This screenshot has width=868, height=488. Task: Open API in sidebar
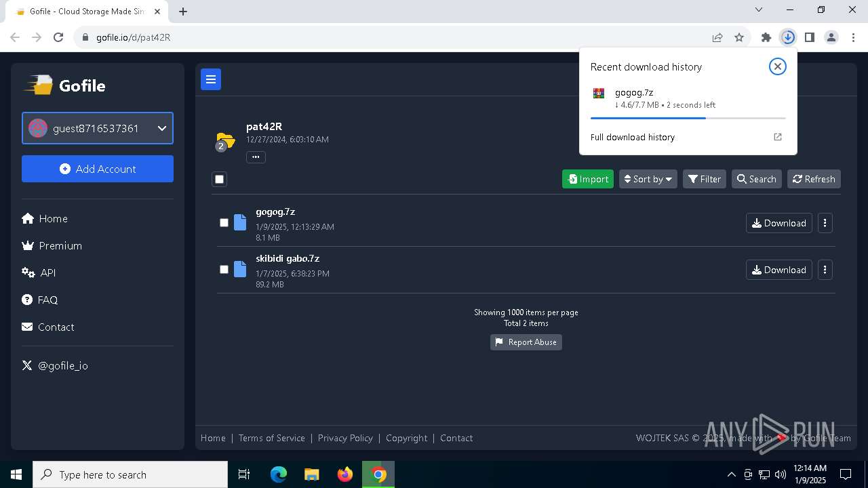click(39, 272)
